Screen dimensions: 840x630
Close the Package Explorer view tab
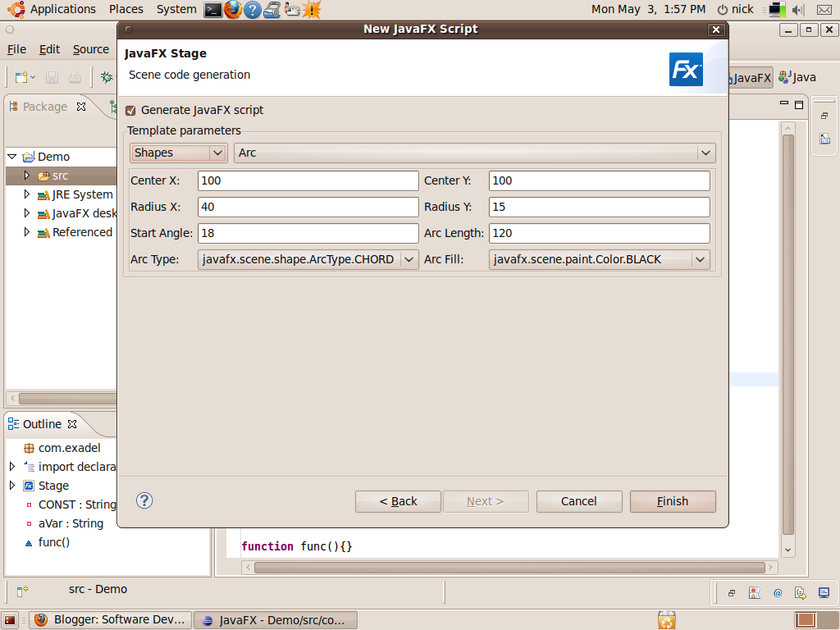click(x=81, y=107)
